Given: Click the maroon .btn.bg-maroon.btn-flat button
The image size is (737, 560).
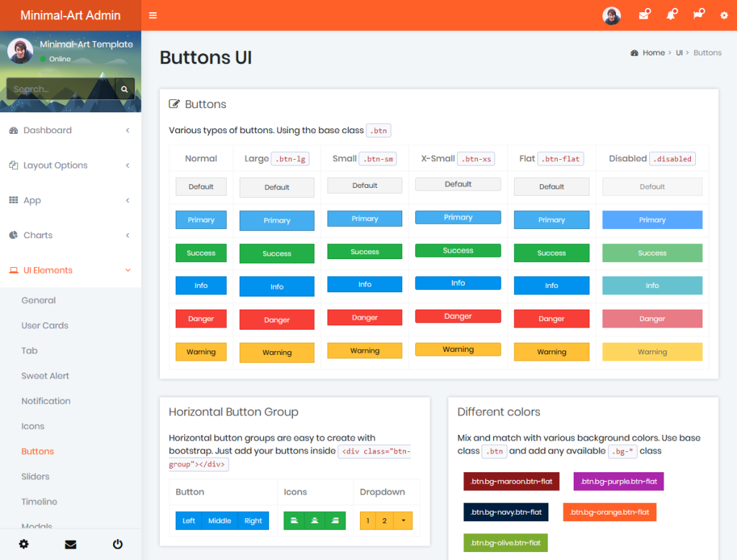Looking at the screenshot, I should (512, 482).
